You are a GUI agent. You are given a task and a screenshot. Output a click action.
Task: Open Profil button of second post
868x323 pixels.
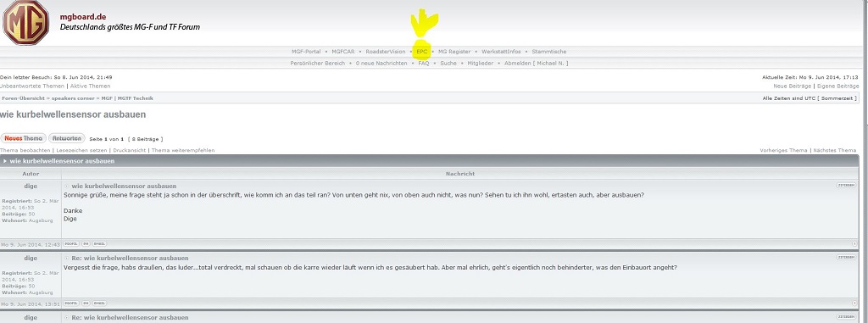pyautogui.click(x=71, y=303)
